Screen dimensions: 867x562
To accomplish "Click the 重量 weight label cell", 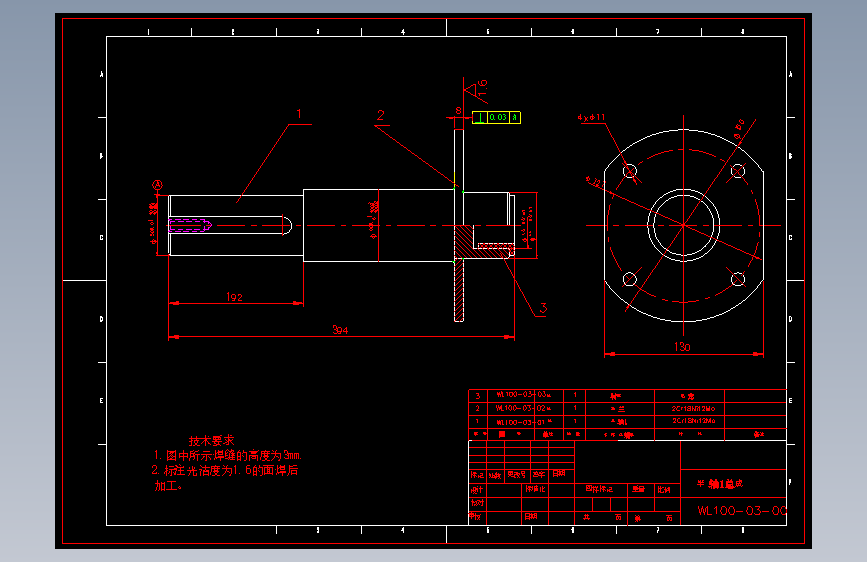I will click(x=639, y=490).
